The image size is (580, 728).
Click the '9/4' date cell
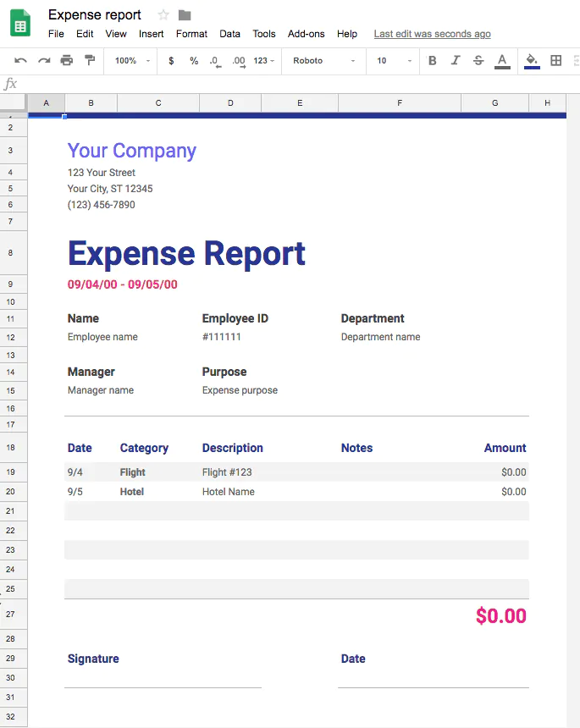pos(75,472)
